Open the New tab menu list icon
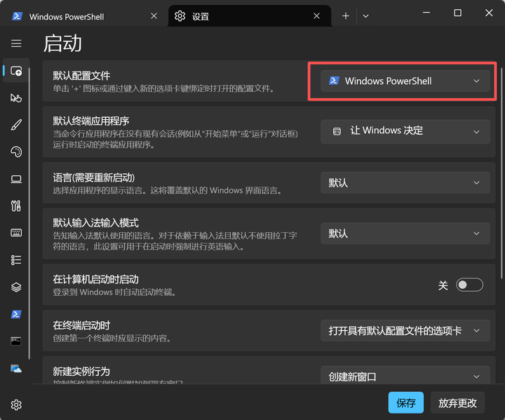This screenshot has height=420, width=505. [16, 260]
